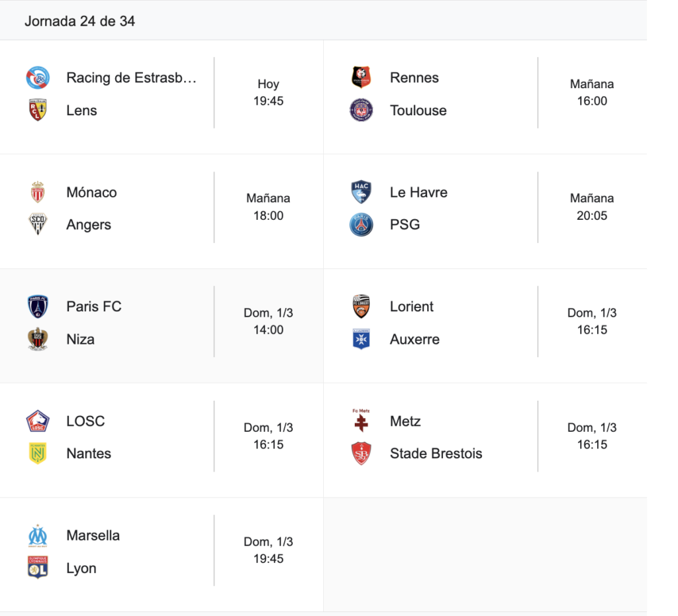
Task: Click the Stade Brestois crest
Action: coord(362,454)
